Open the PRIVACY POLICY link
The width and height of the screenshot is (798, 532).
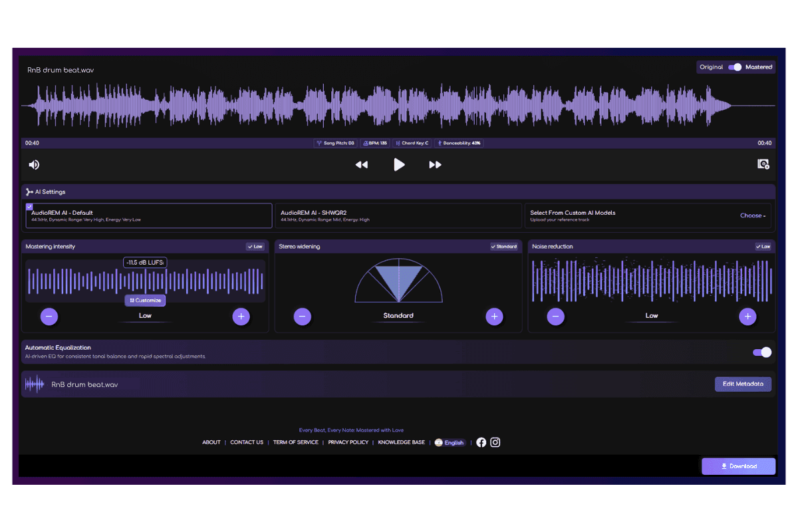pyautogui.click(x=348, y=442)
